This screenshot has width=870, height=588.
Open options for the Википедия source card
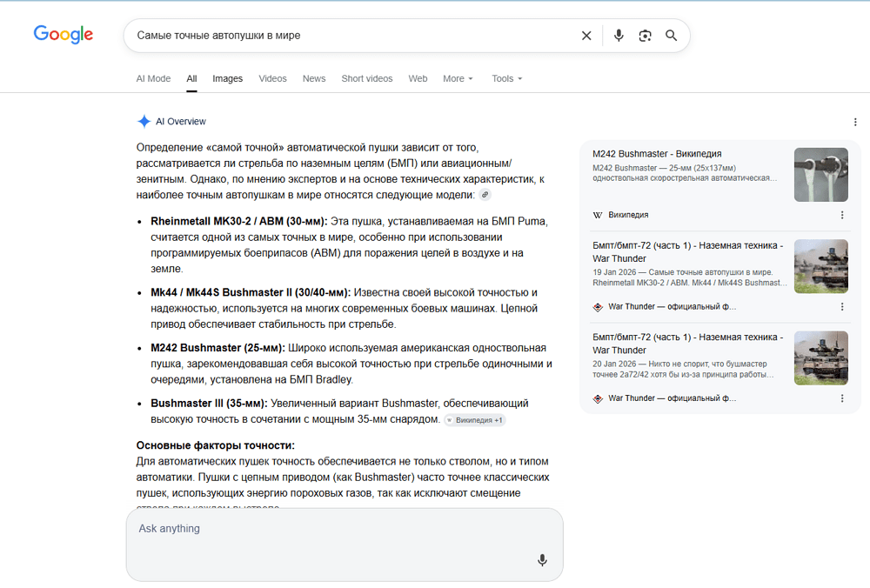click(x=841, y=215)
